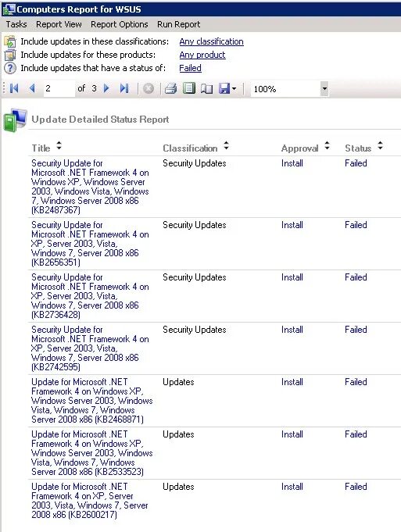This screenshot has width=401, height=532.
Task: Click Install approval in KB2656351 row
Action: pos(292,225)
